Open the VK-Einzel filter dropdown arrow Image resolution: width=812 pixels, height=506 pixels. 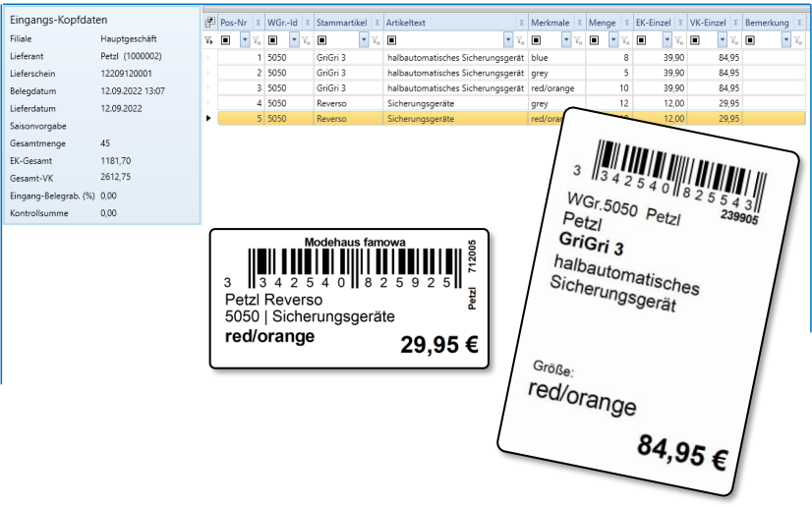(723, 40)
